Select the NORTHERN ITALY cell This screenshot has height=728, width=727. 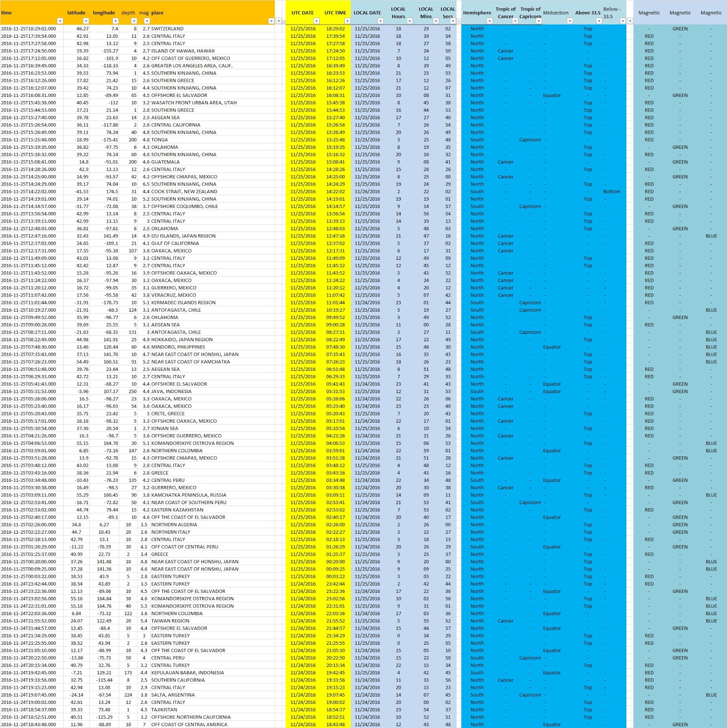click(x=212, y=532)
